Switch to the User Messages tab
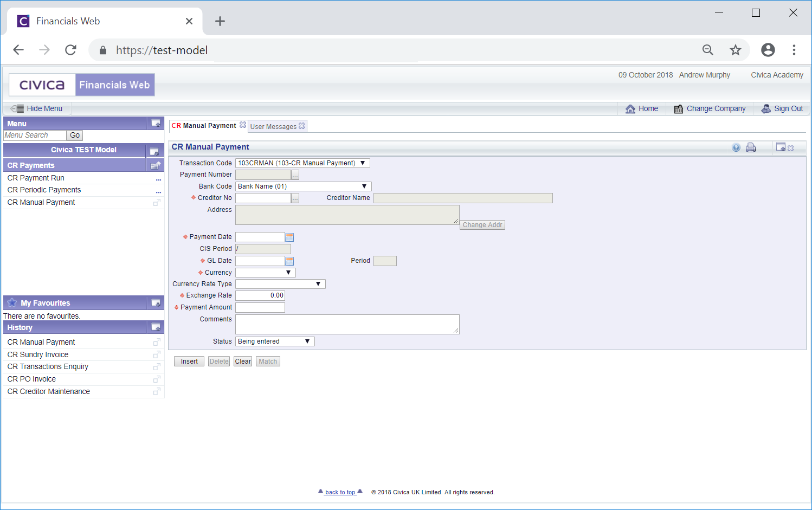The height and width of the screenshot is (510, 812). pyautogui.click(x=273, y=127)
